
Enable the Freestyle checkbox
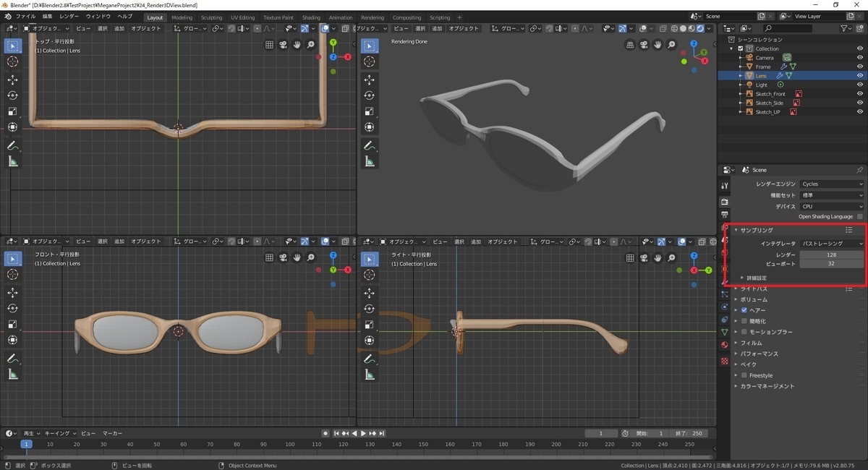click(744, 375)
